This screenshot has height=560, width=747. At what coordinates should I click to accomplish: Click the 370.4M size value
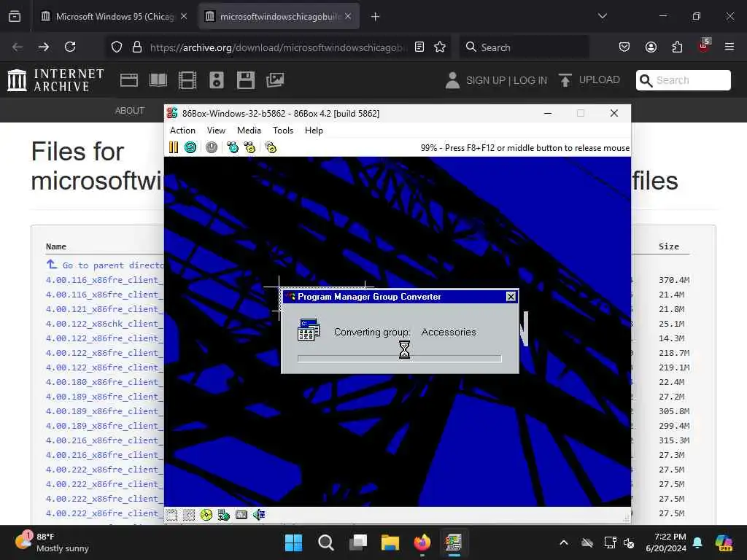pos(673,280)
